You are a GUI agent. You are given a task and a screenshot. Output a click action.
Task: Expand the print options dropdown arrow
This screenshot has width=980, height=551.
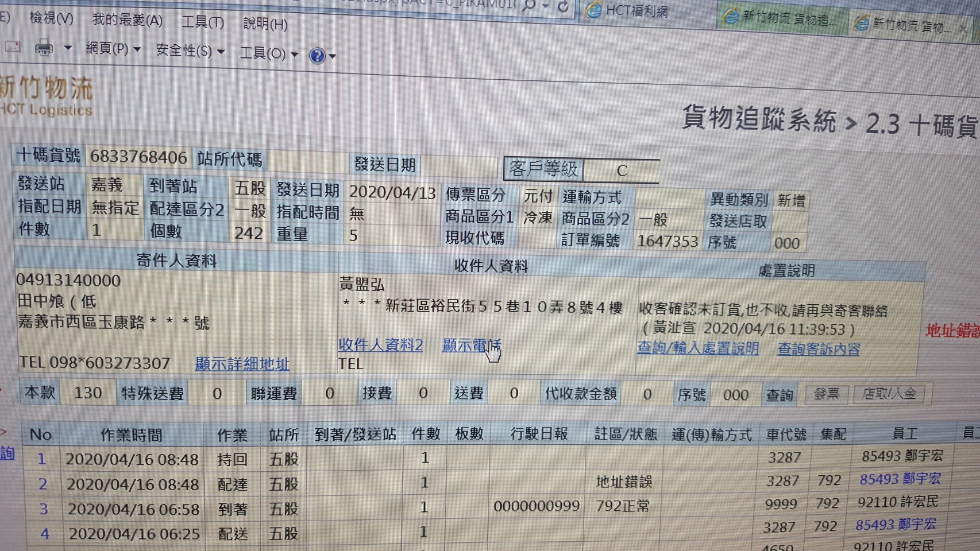(68, 48)
